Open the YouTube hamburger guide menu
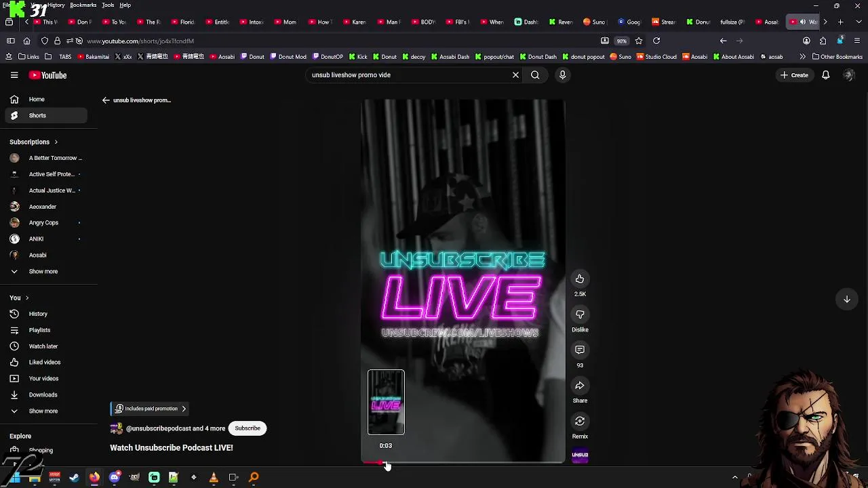868x488 pixels. pyautogui.click(x=14, y=75)
